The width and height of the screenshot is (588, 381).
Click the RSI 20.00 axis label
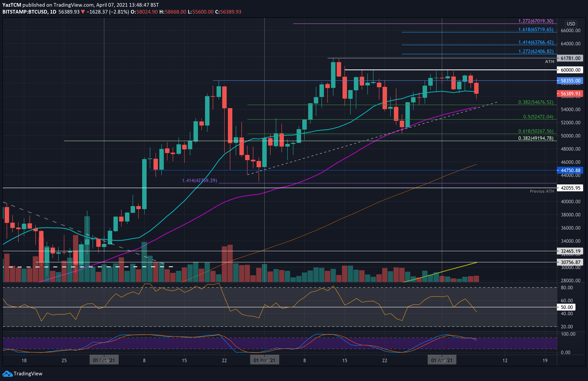point(567,327)
